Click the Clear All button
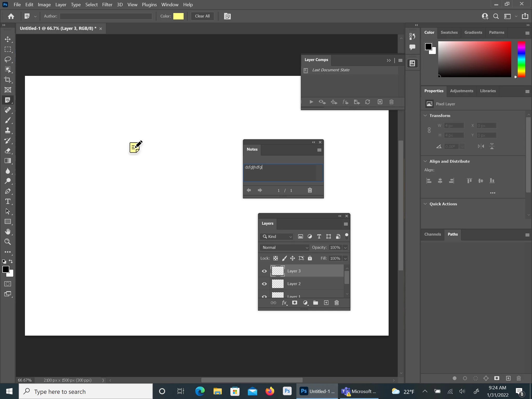532x399 pixels. [202, 16]
